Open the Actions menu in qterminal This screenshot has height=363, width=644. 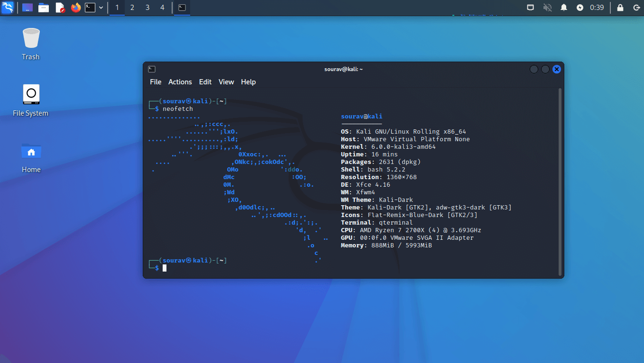click(180, 82)
